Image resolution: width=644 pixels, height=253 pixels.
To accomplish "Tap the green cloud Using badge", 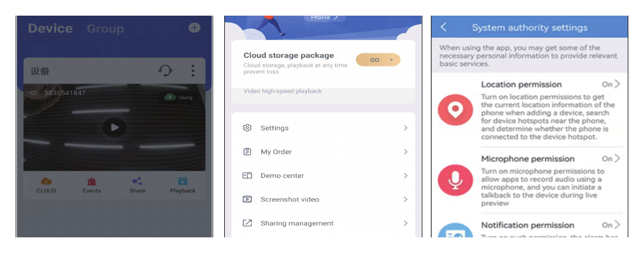I will (178, 97).
